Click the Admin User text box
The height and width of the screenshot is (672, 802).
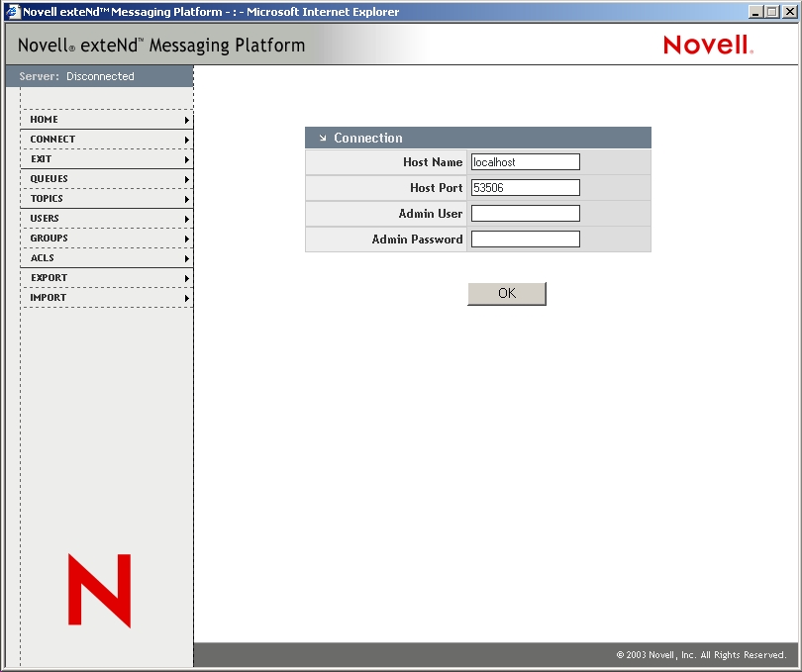pos(526,213)
